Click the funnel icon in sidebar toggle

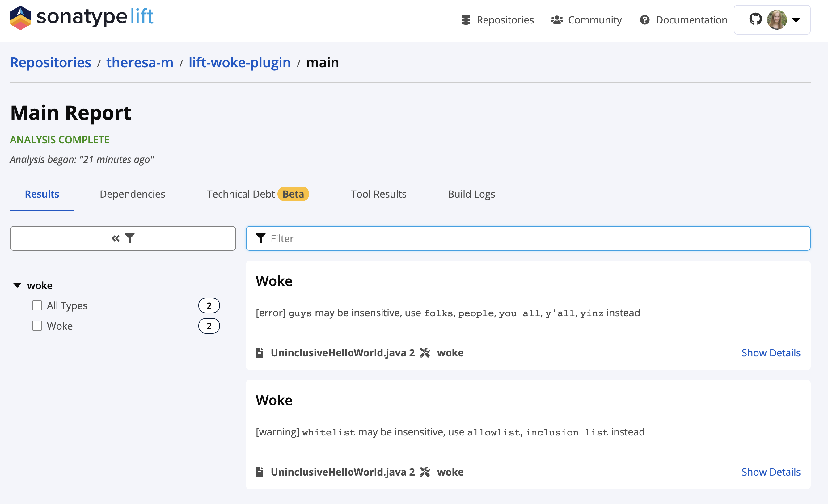click(x=130, y=238)
